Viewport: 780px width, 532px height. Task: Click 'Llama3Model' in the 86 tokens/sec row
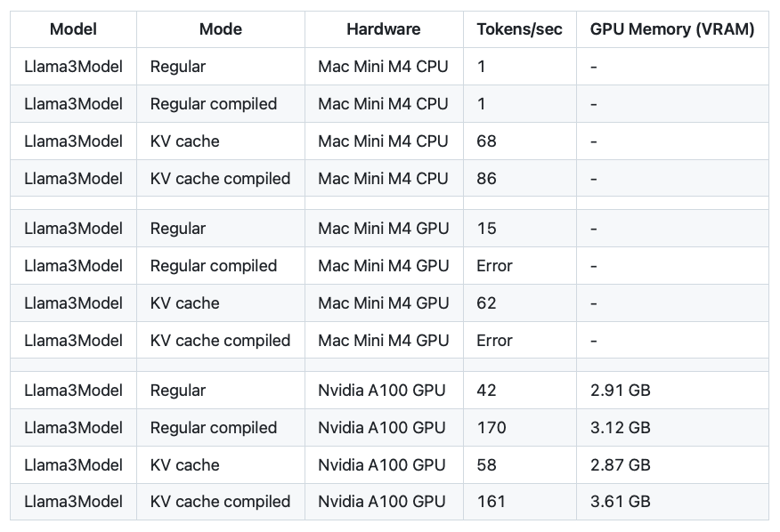click(x=73, y=179)
